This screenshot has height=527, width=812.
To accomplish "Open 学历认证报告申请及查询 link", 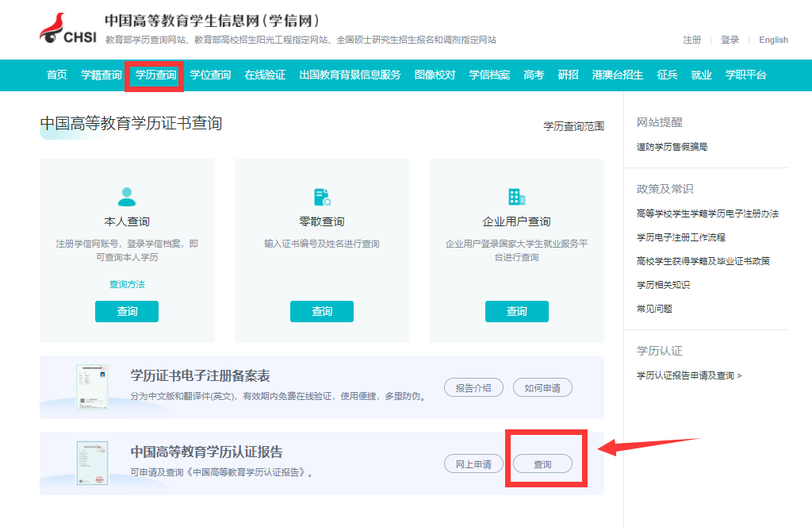I will coord(689,375).
